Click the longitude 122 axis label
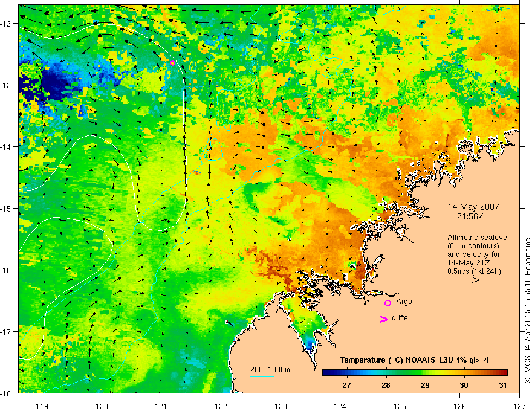This screenshot has height=411, width=532. [x=221, y=406]
